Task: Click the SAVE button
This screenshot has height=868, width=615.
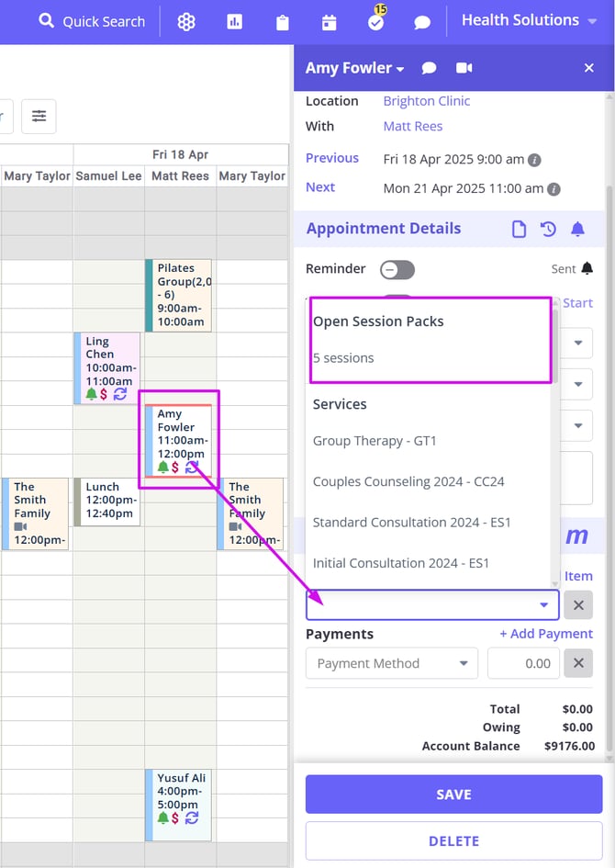Action: click(453, 795)
